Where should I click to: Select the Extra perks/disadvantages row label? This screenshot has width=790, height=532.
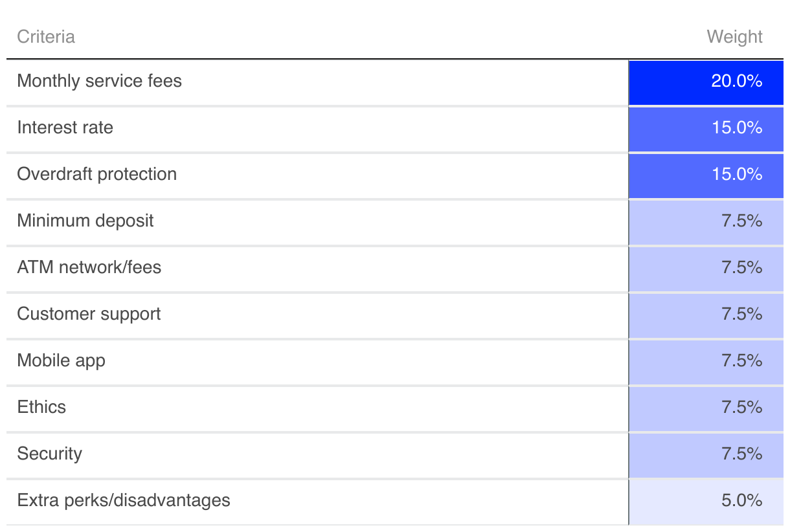[x=124, y=500]
